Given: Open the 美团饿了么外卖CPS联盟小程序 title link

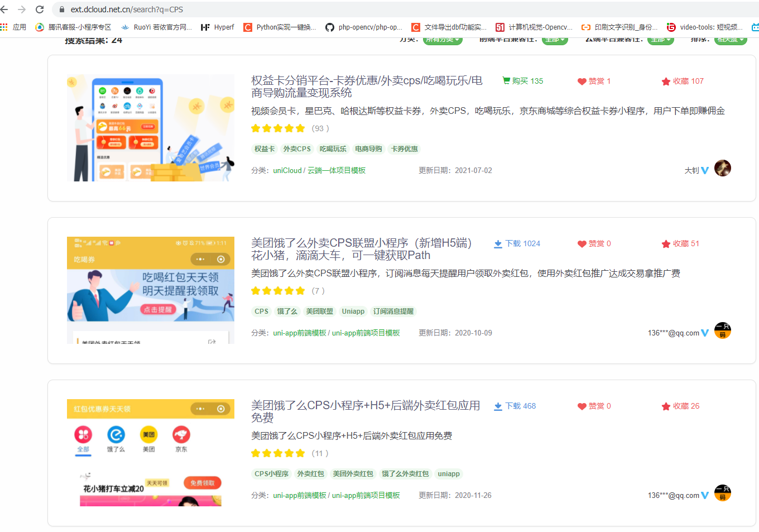Looking at the screenshot, I should pos(362,249).
